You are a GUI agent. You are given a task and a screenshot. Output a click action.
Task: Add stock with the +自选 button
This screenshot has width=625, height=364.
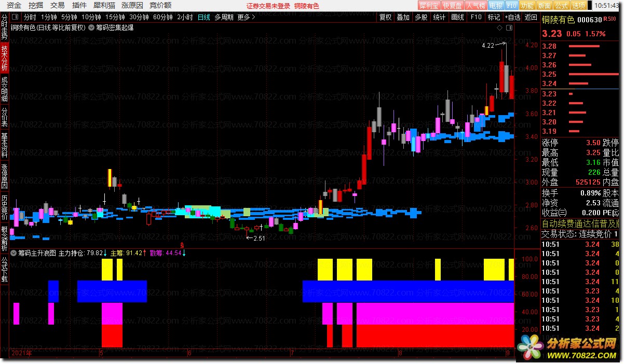coord(512,17)
